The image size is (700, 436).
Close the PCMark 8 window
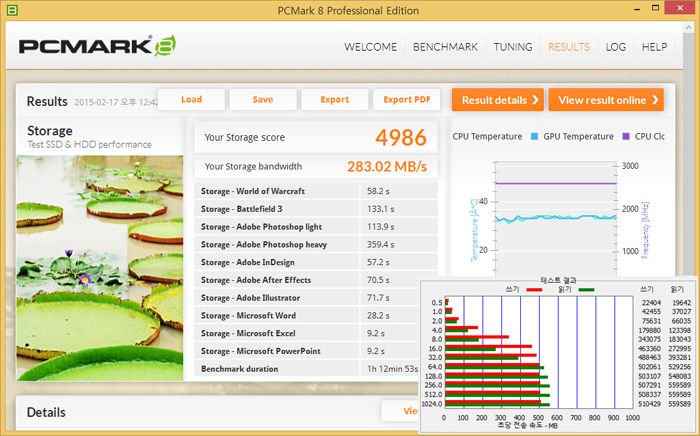tap(680, 8)
